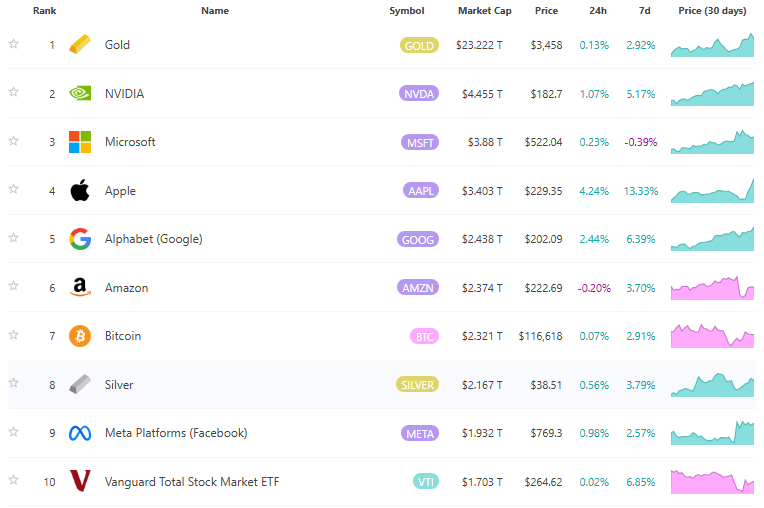Favorite Silver with its star

coord(14,383)
